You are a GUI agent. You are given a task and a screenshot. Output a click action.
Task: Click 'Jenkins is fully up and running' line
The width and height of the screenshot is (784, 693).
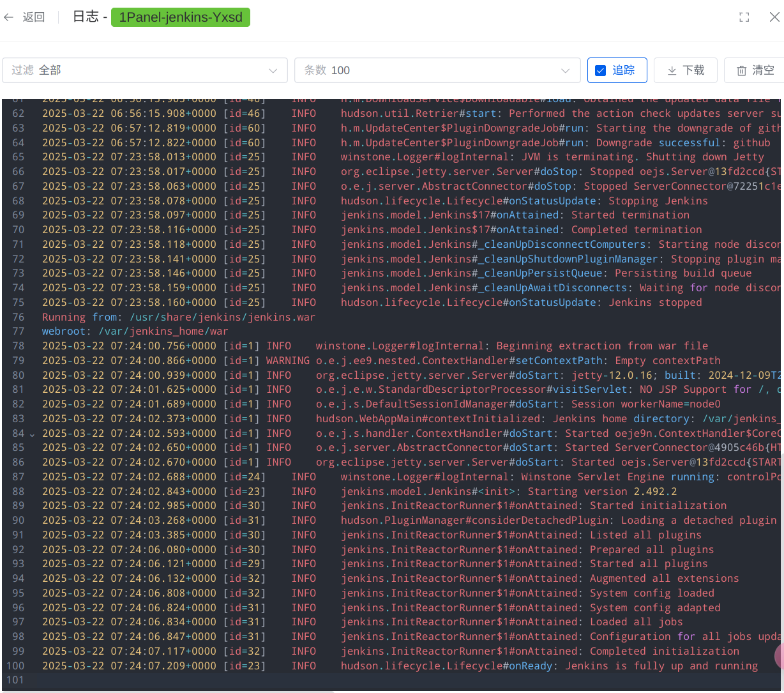point(400,666)
